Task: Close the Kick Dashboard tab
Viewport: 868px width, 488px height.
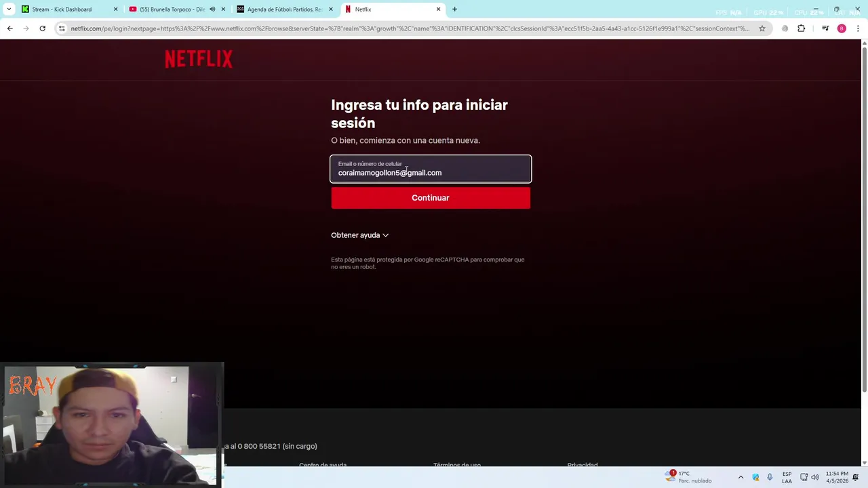Action: point(115,9)
